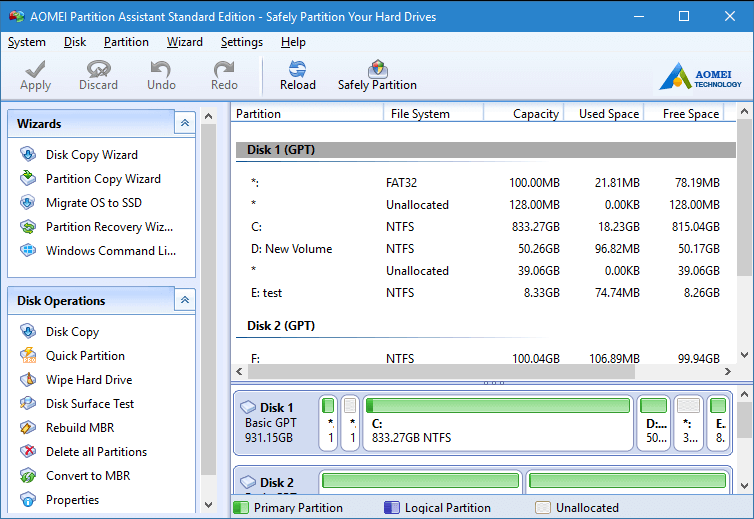Launch Partition Copy Wizard icon
The height and width of the screenshot is (519, 754).
[x=28, y=178]
